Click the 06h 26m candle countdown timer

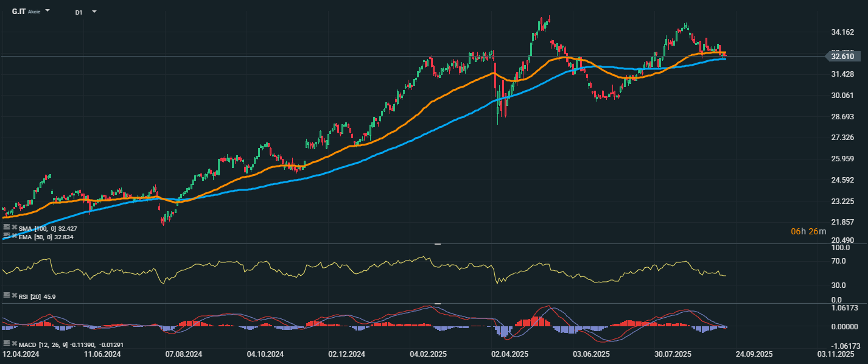click(x=808, y=231)
